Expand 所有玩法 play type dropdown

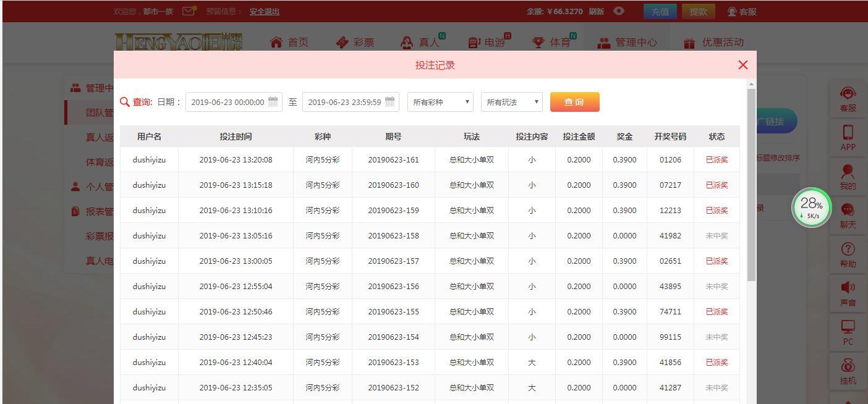pos(512,102)
